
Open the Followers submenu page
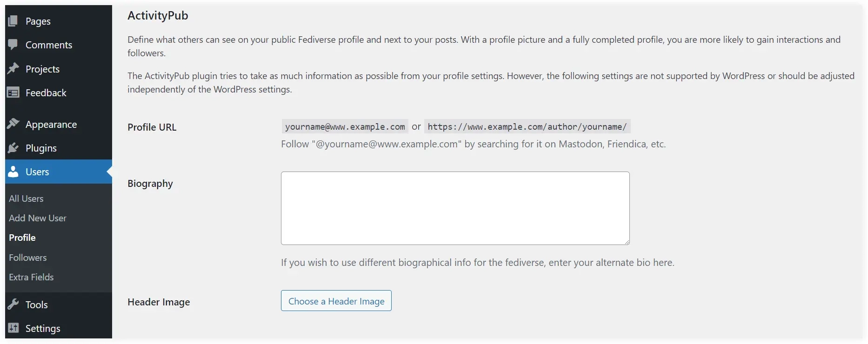click(28, 258)
